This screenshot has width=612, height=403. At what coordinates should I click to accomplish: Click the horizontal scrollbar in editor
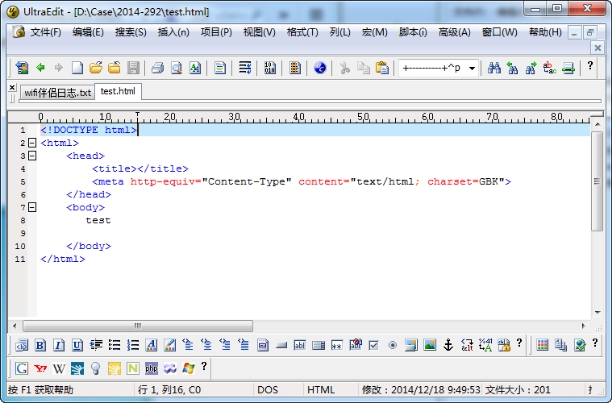click(x=300, y=326)
